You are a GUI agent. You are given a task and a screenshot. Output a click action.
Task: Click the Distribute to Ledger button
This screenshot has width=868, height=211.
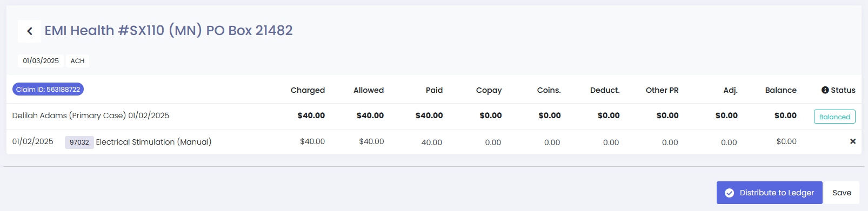coord(769,193)
